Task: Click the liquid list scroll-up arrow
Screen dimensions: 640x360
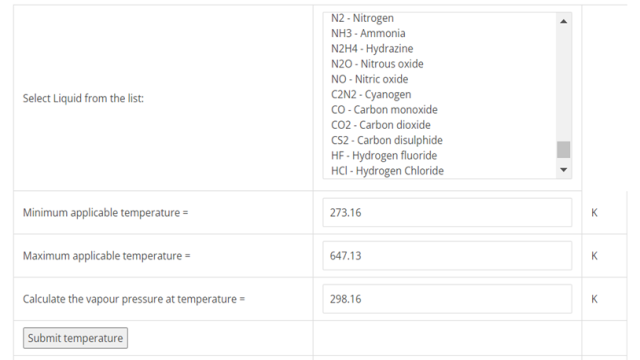Action: click(564, 21)
